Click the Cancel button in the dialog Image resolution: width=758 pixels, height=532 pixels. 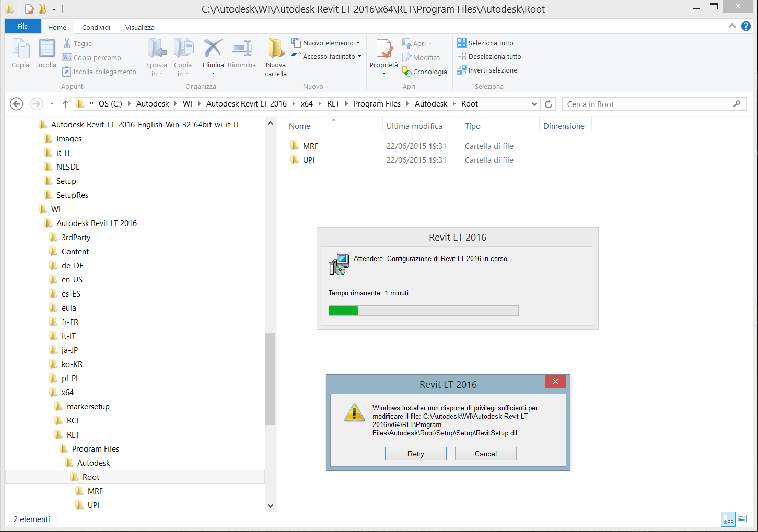(x=486, y=454)
